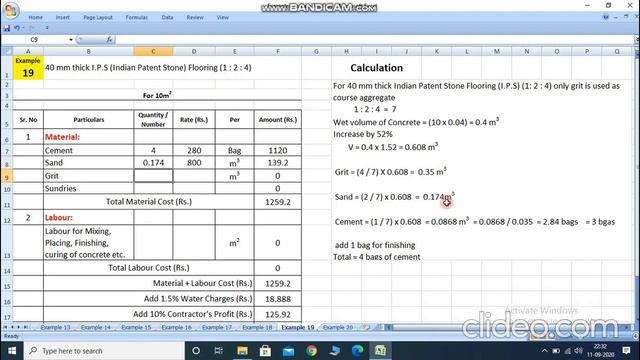The image size is (640, 360).
Task: Open Mail app from taskbar
Action: [289, 351]
